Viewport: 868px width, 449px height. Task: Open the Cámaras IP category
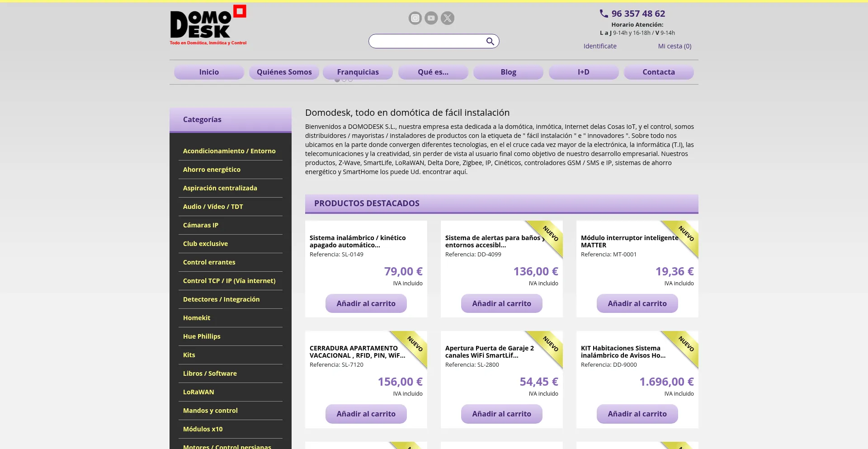pos(200,225)
